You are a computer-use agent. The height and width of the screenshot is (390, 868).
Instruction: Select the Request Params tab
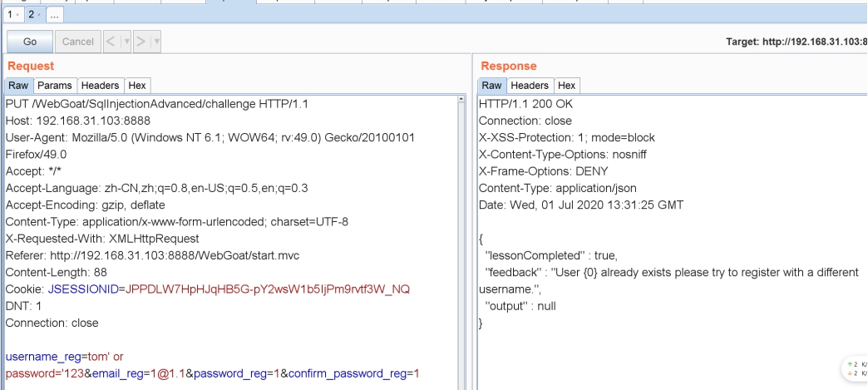pos(55,86)
